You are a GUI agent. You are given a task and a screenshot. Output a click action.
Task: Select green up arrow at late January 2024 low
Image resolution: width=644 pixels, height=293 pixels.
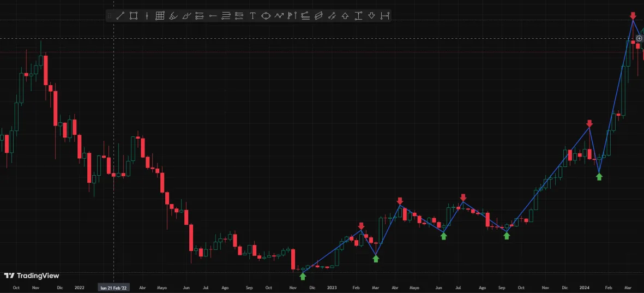tap(599, 177)
